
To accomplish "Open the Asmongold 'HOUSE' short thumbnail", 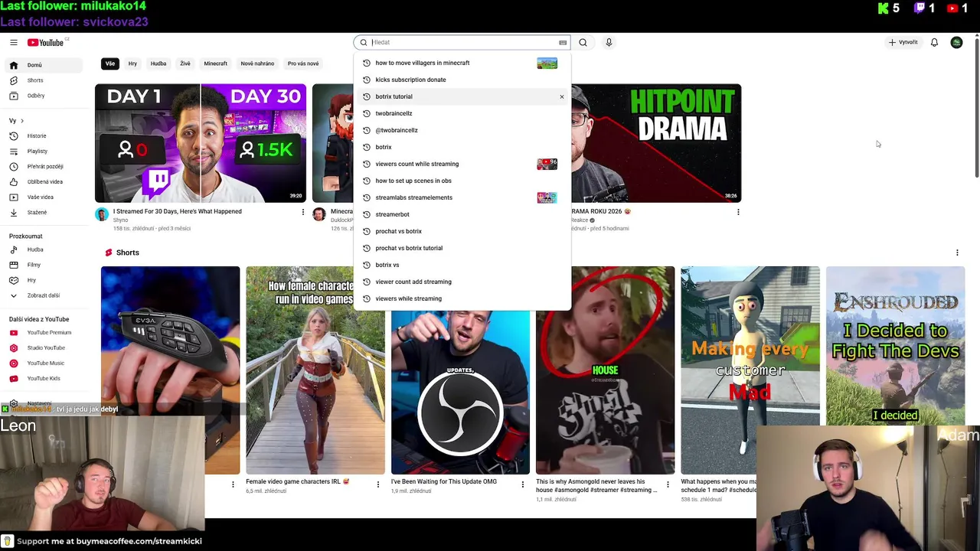I will point(605,370).
